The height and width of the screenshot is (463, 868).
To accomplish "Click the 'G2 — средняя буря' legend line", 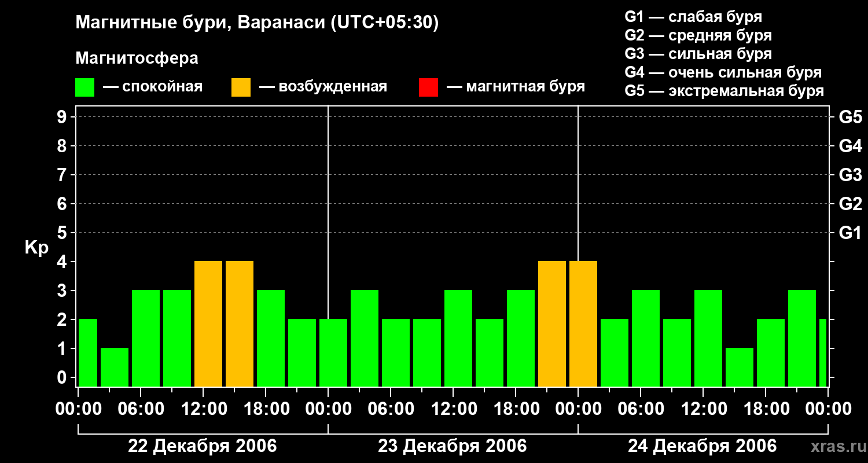I will (x=698, y=35).
